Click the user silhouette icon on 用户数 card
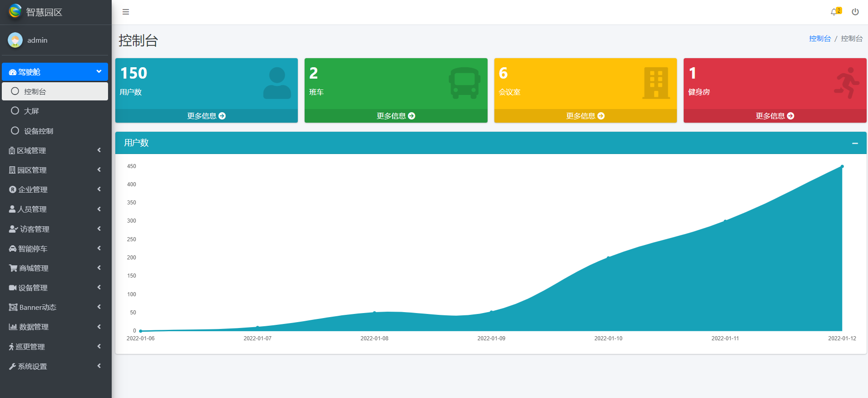The height and width of the screenshot is (398, 868). coord(277,83)
